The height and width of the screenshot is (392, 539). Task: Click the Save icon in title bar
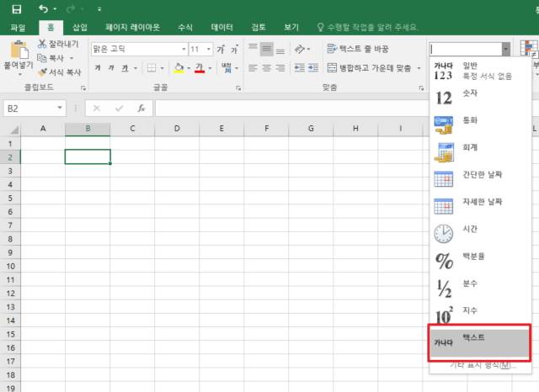click(x=16, y=9)
